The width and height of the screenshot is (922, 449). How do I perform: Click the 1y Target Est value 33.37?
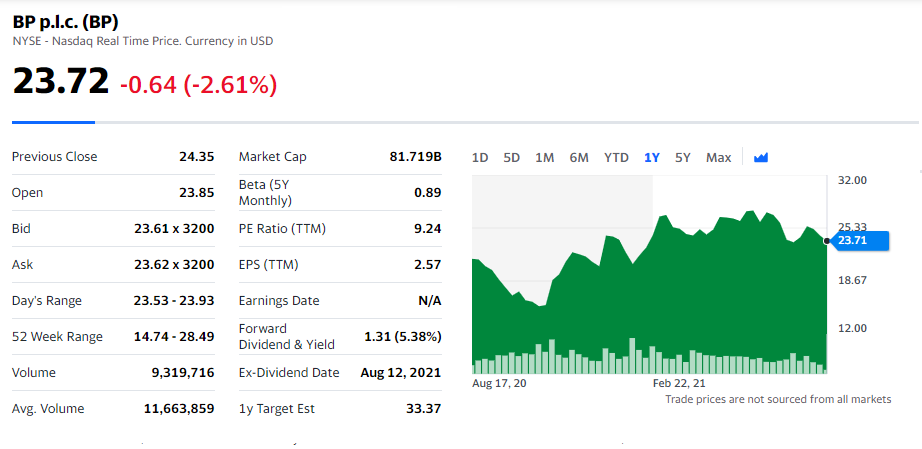423,408
